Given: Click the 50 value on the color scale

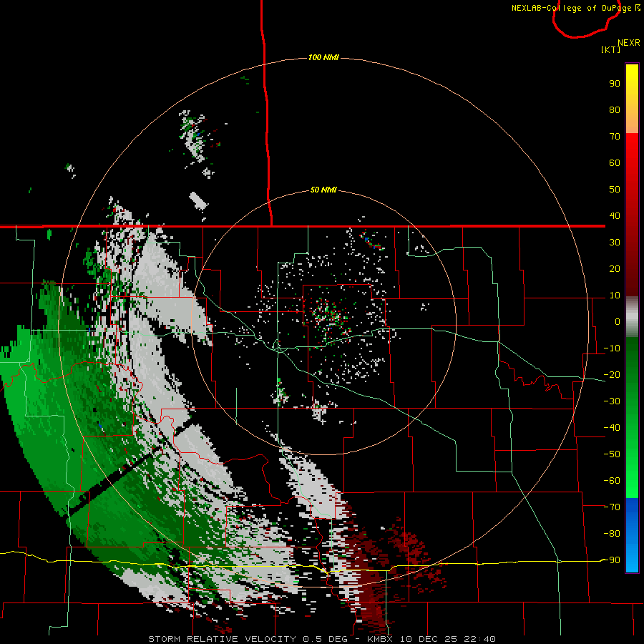Looking at the screenshot, I should [615, 190].
